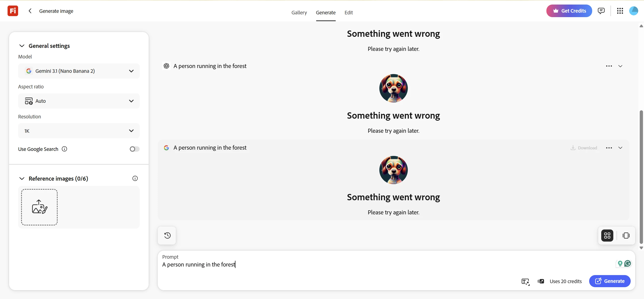
Task: Open the feedback chat icon
Action: (601, 11)
